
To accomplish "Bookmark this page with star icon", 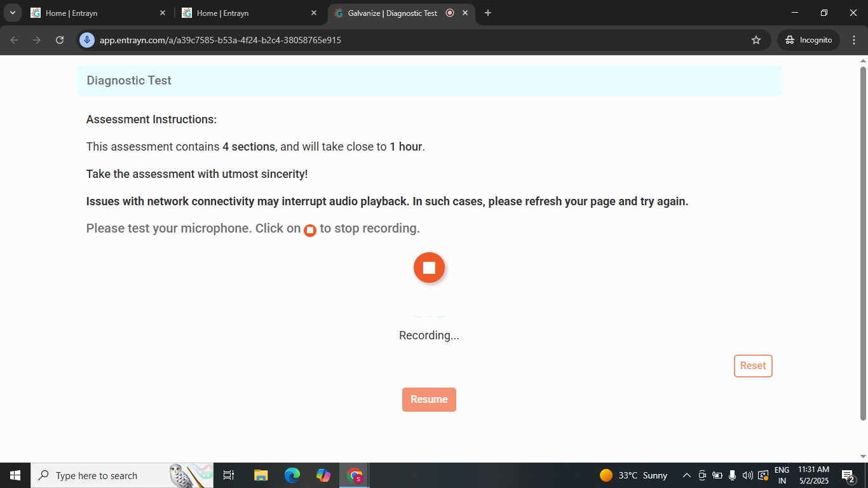I will pyautogui.click(x=756, y=40).
